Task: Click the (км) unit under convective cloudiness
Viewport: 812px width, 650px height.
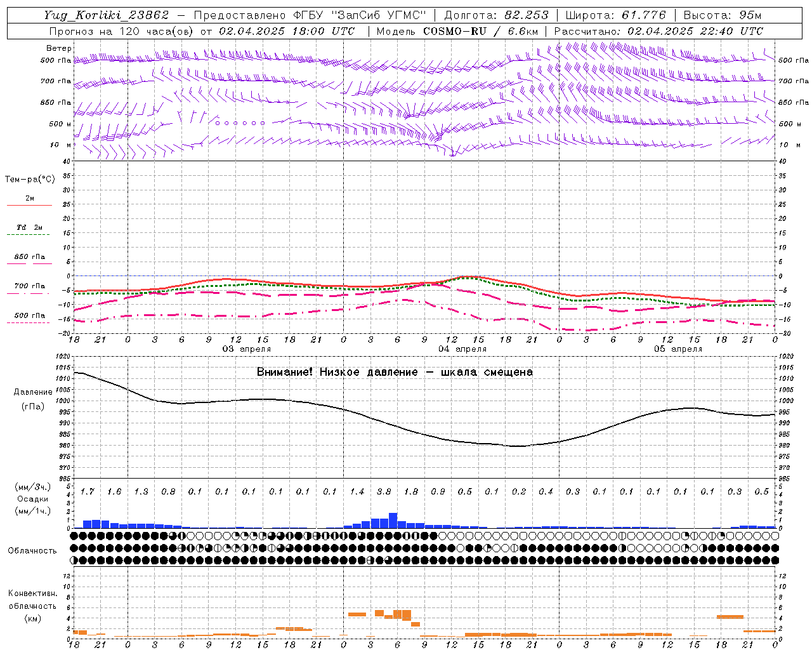Action: click(x=32, y=618)
